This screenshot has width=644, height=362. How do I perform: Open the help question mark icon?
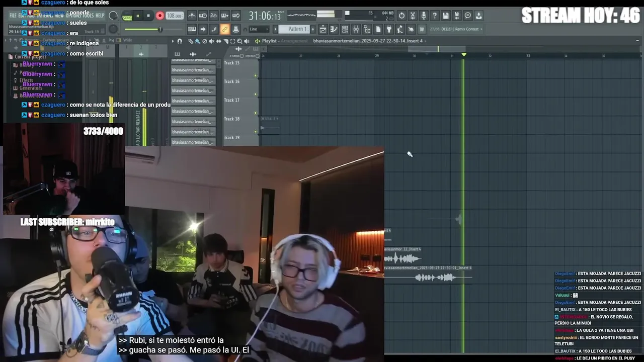coord(435,16)
